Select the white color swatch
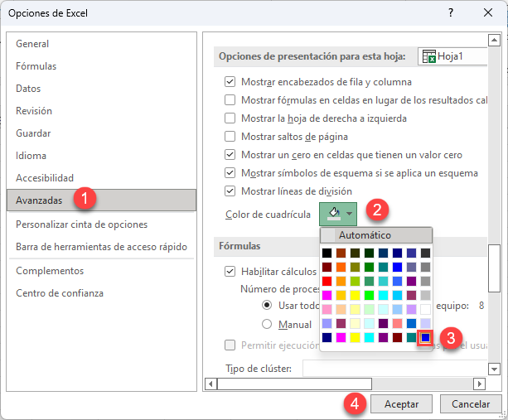 point(425,309)
